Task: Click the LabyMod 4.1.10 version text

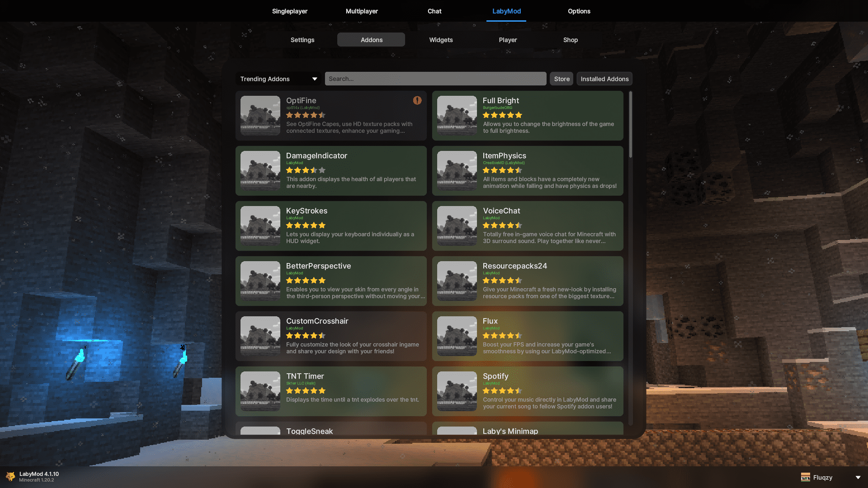Action: click(x=39, y=474)
